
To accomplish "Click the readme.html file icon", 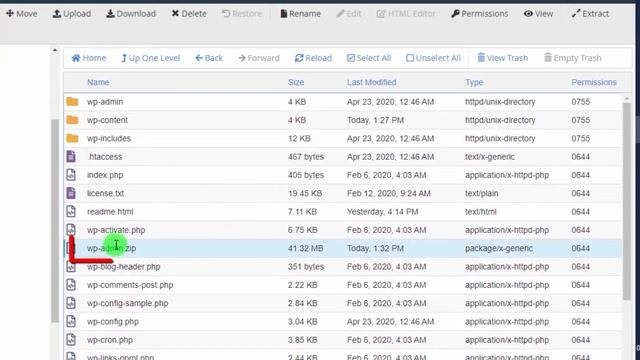I will coord(71,211).
